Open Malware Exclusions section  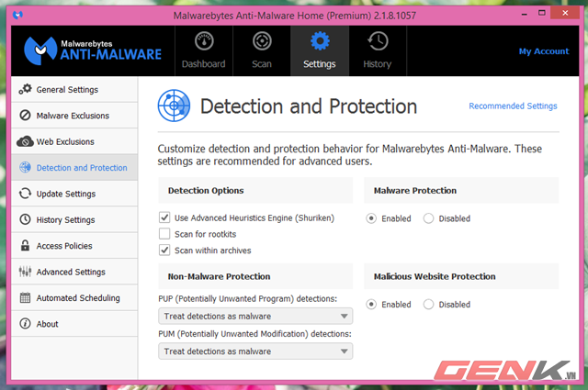[x=74, y=116]
